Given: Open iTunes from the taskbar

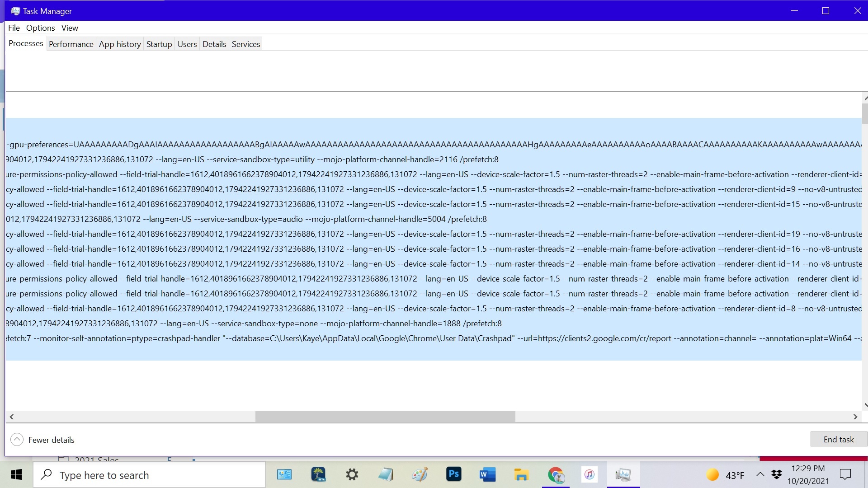Looking at the screenshot, I should coord(589,474).
